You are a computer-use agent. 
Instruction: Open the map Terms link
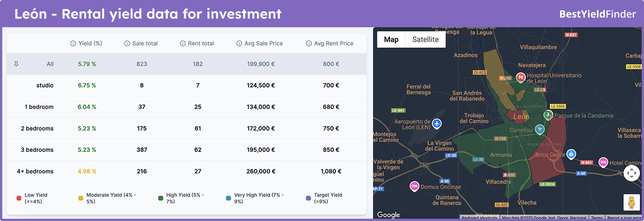(x=597, y=218)
